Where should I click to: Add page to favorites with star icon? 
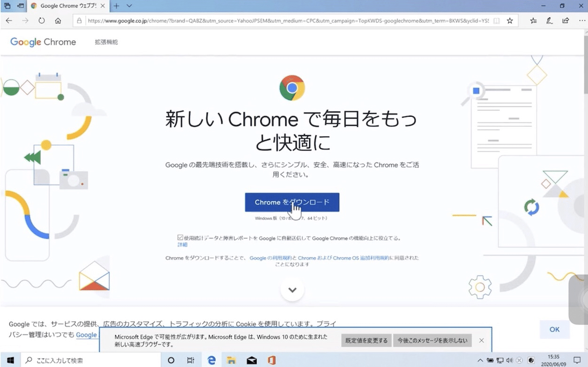click(x=510, y=21)
